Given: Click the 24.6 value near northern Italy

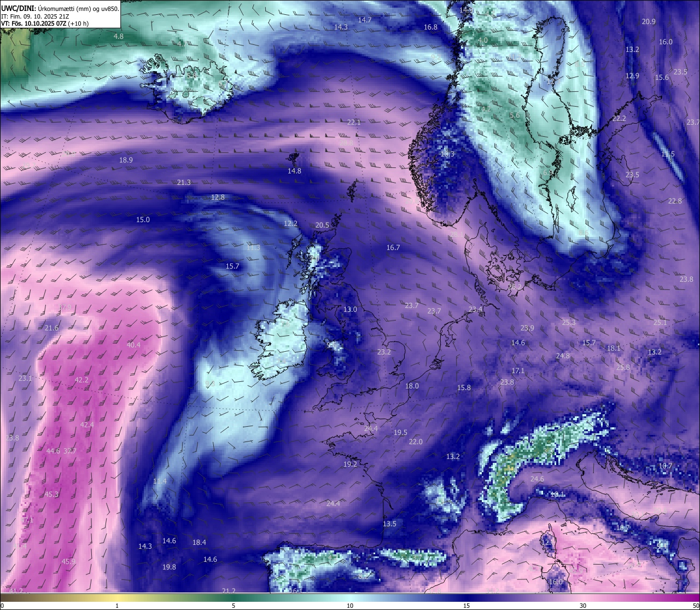Looking at the screenshot, I should 537,479.
